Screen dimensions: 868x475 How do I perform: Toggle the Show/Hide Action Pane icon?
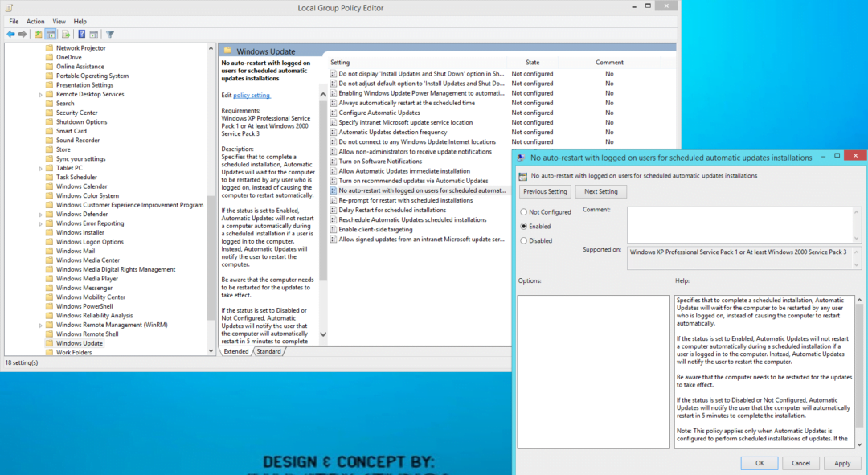pos(93,34)
